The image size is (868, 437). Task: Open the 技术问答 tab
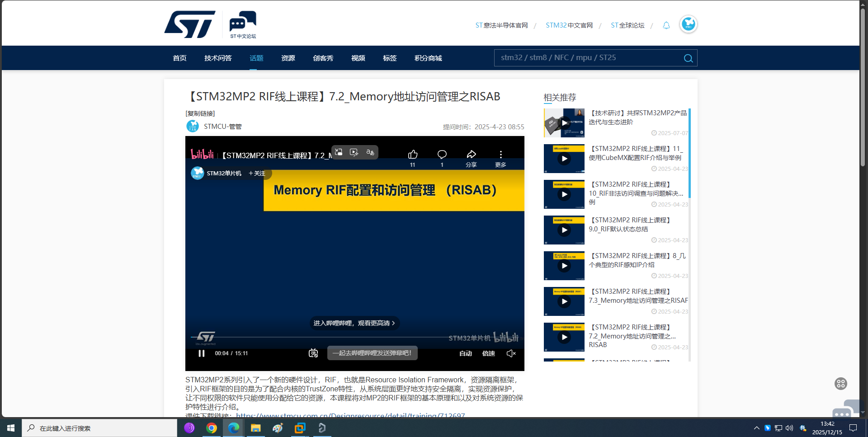coord(218,58)
